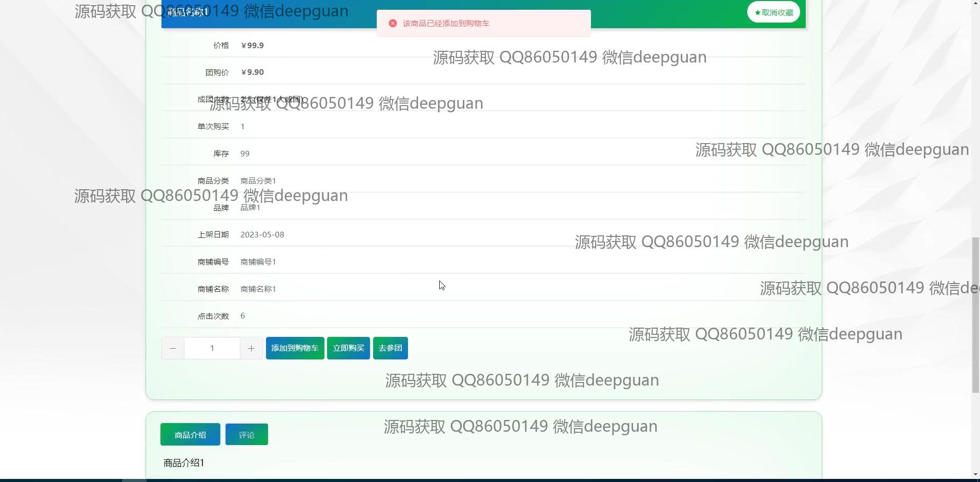Click the ¥99.9 price value
The height and width of the screenshot is (482, 980).
[x=253, y=46]
